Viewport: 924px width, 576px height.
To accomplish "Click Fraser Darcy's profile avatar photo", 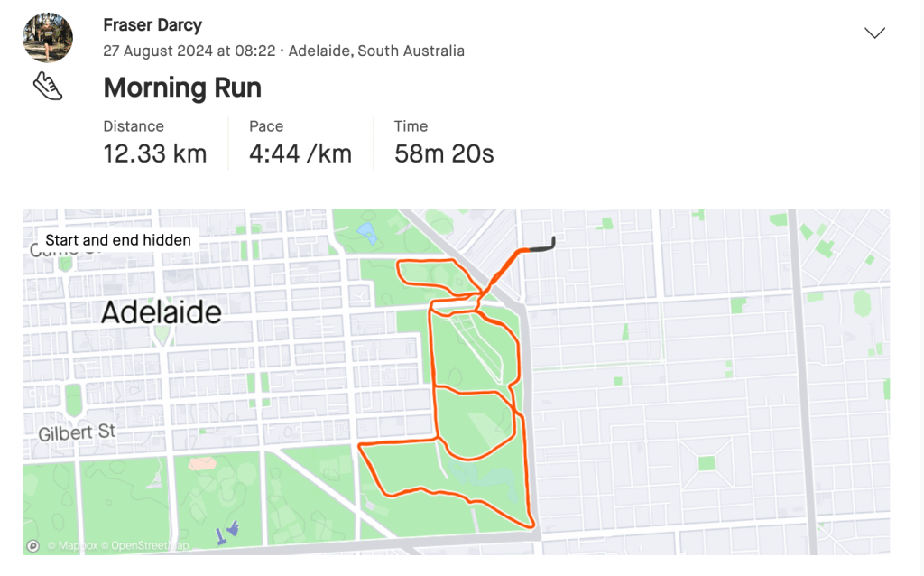I will (x=48, y=37).
